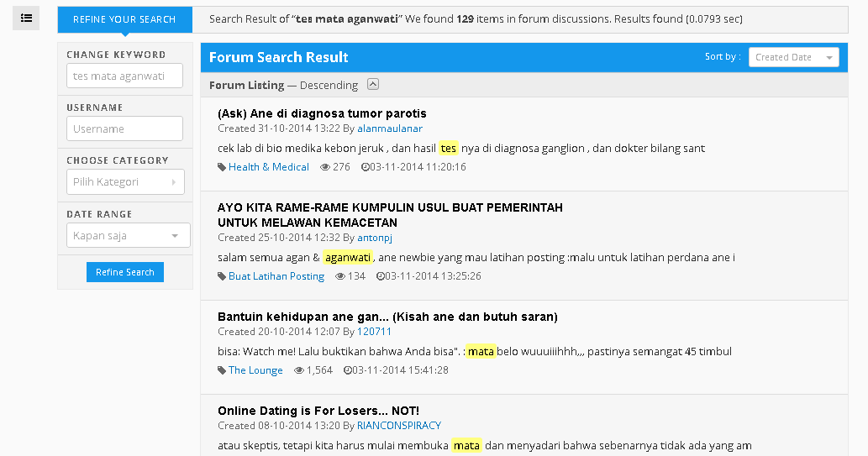Click the clock icon before 03-11-2014 13:25:26
This screenshot has height=456, width=868.
tap(380, 276)
